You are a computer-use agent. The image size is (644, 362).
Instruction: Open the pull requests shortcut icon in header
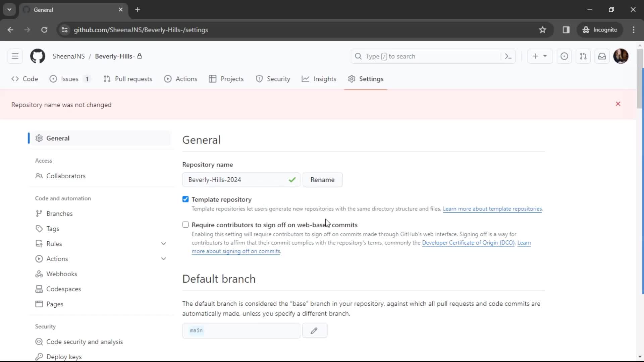[583, 56]
